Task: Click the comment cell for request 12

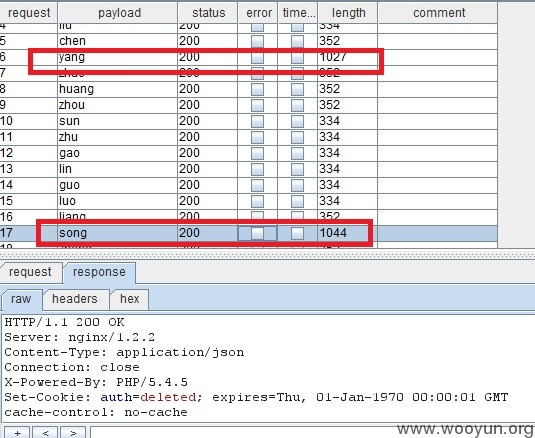Action: point(438,153)
